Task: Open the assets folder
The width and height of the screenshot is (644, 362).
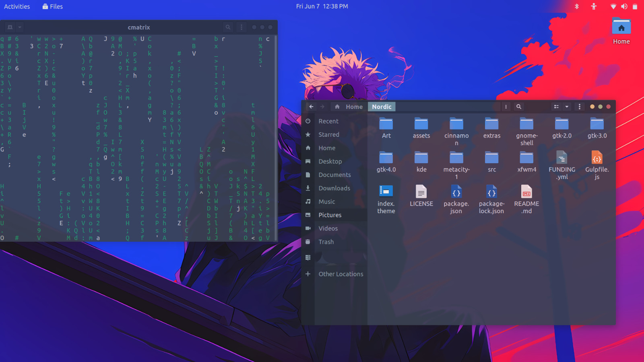Action: point(421,128)
